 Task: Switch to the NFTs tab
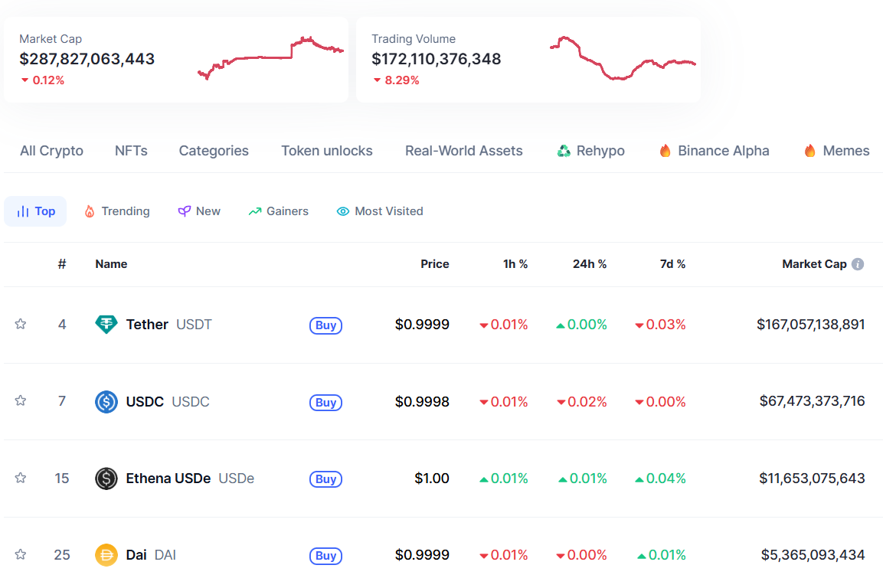pyautogui.click(x=131, y=151)
